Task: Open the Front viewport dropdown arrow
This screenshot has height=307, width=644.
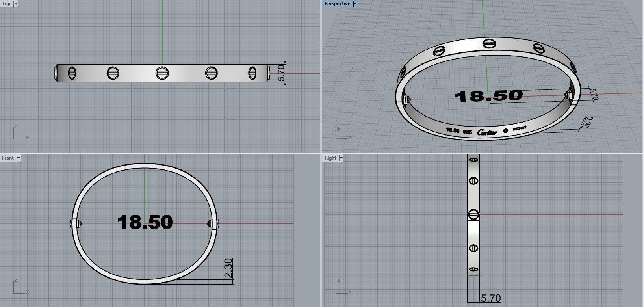Action: tap(19, 158)
